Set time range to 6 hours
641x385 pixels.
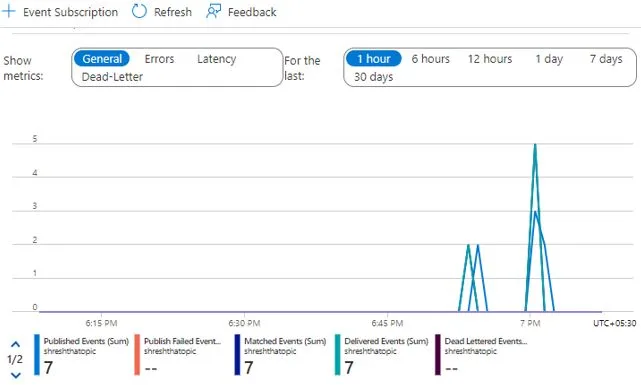pyautogui.click(x=430, y=59)
